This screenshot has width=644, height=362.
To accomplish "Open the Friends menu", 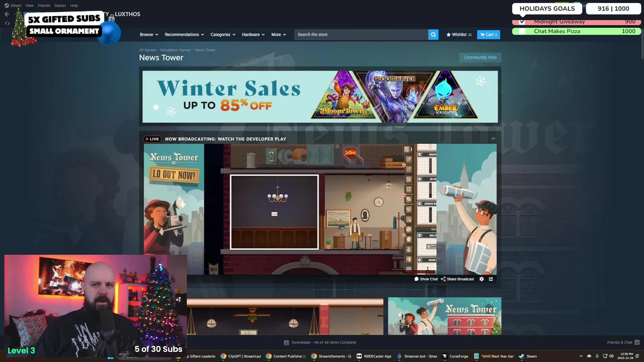I will tap(44, 6).
